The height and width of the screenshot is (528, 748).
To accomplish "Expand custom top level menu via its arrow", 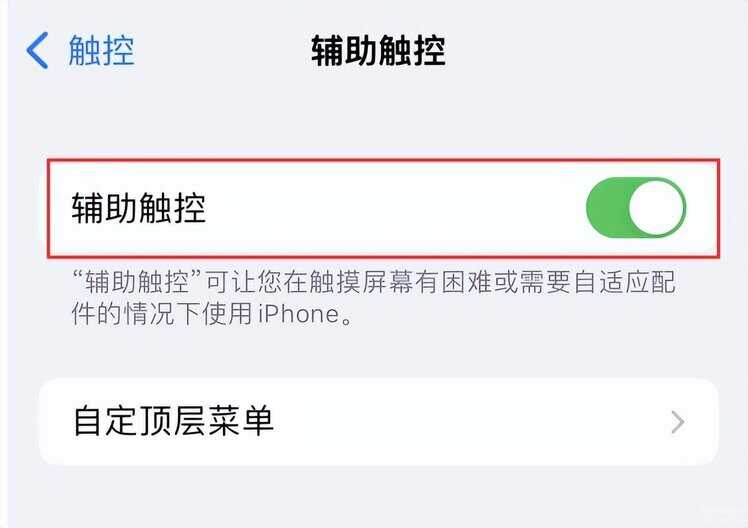I will click(677, 422).
